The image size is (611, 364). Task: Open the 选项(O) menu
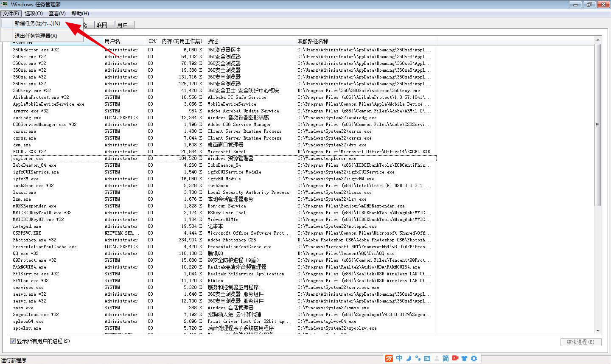pos(34,14)
